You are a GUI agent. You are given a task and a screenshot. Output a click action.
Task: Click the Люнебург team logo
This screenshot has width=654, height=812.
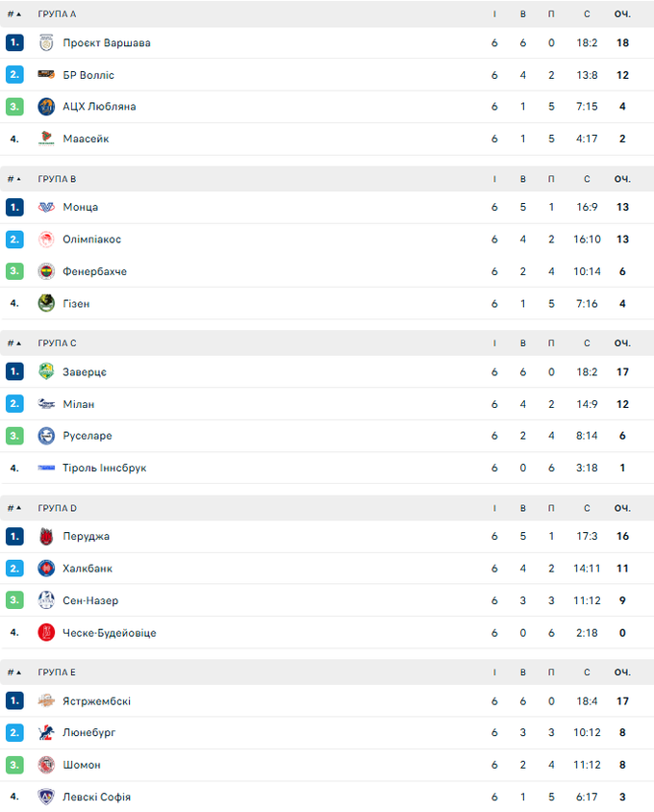pyautogui.click(x=46, y=733)
